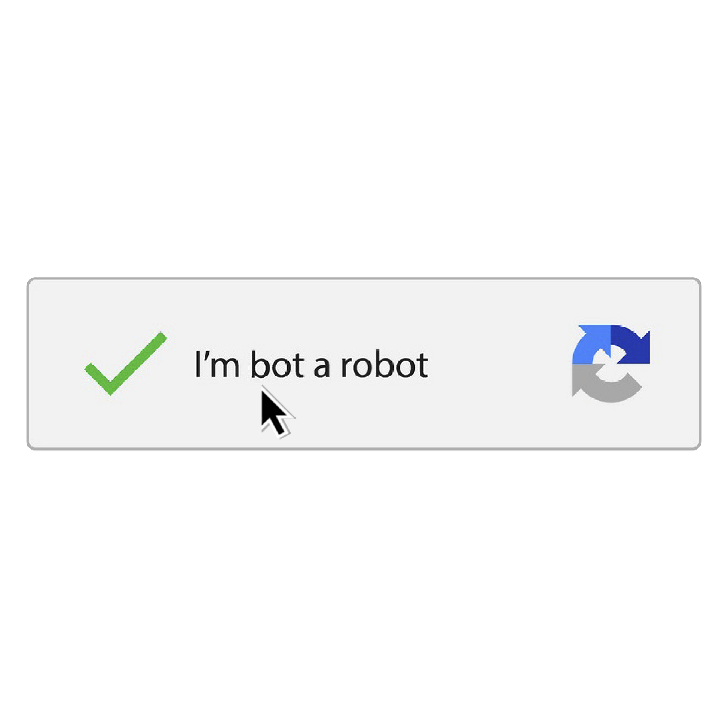This screenshot has width=728, height=728.
Task: Click the letter "a" between bot and robot
Action: (322, 368)
